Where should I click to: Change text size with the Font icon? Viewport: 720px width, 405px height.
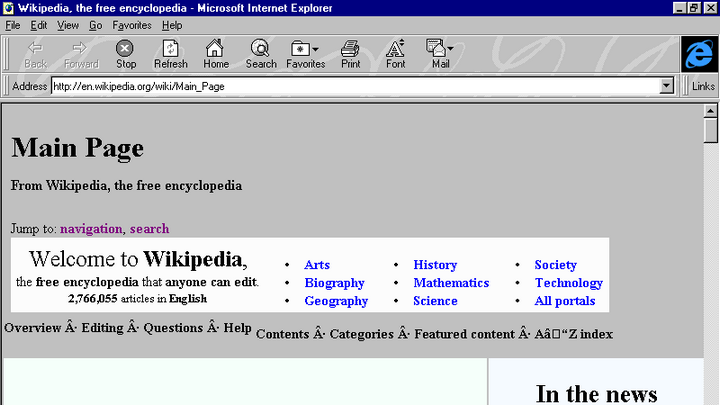pos(395,54)
